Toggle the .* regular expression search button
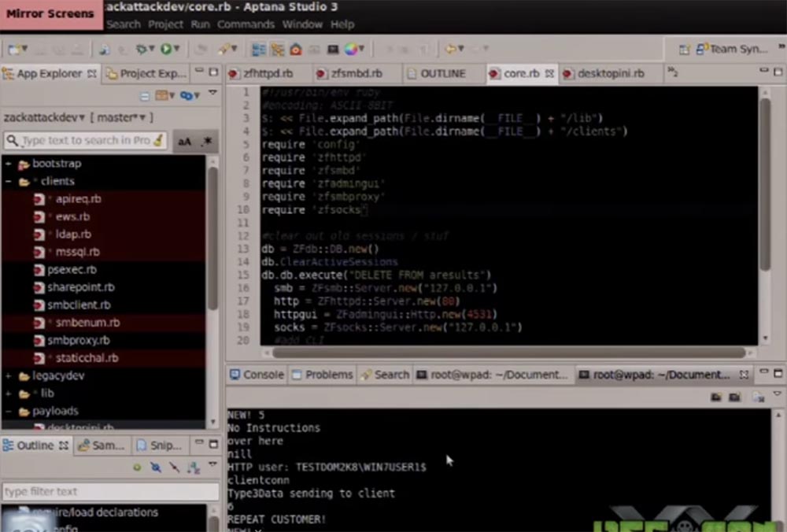Image resolution: width=787 pixels, height=532 pixels. click(x=206, y=142)
